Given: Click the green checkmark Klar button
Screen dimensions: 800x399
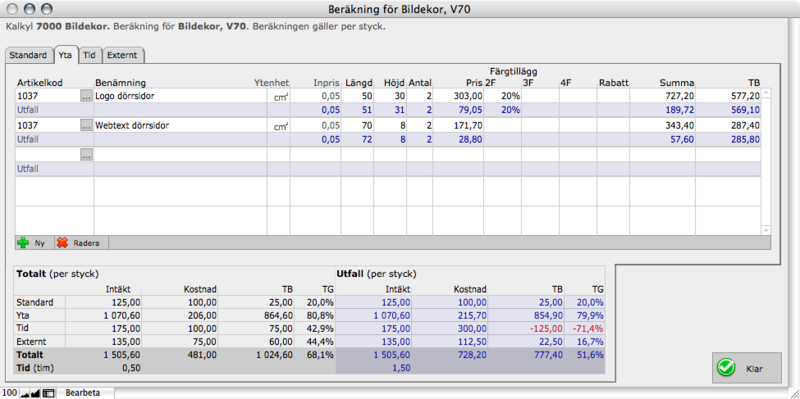Looking at the screenshot, I should coord(746,367).
